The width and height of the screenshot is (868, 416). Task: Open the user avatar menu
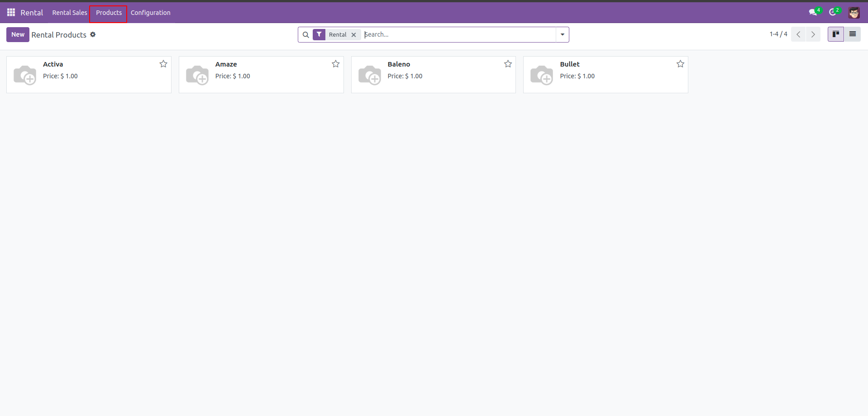tap(854, 13)
